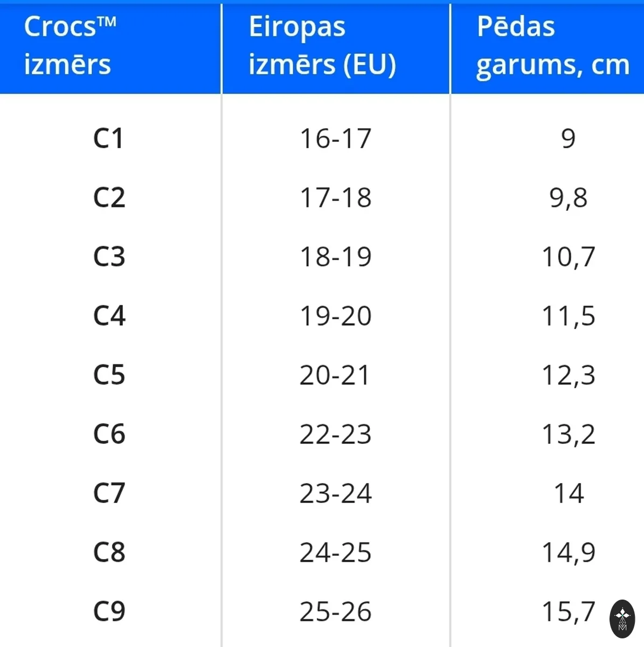644x647 pixels.
Task: Click the C3 size cell
Action: click(109, 257)
